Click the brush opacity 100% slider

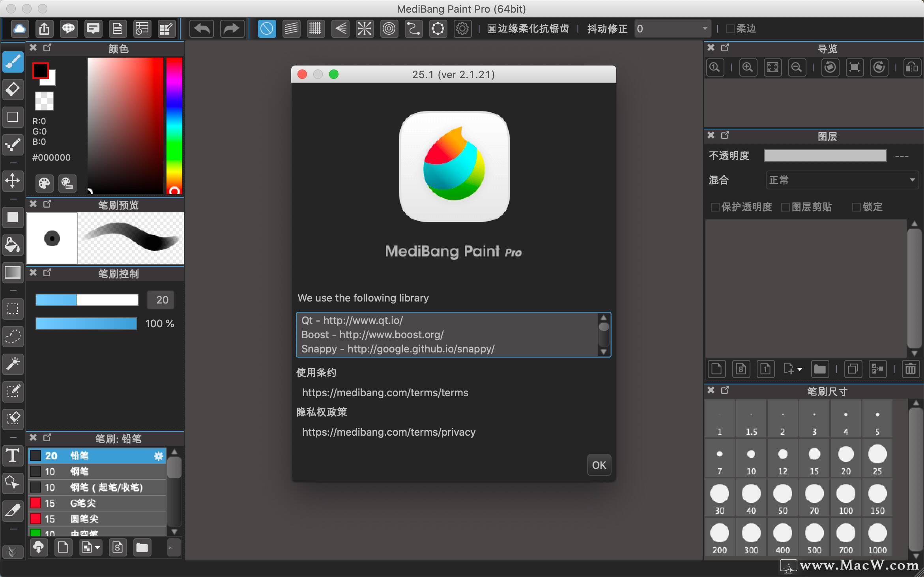pyautogui.click(x=86, y=324)
